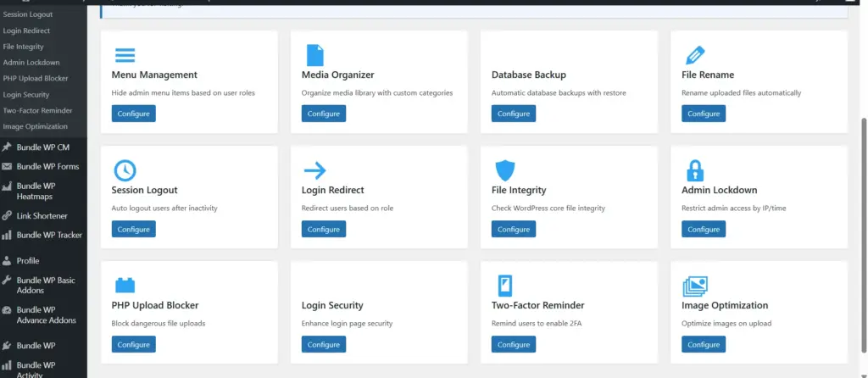The height and width of the screenshot is (378, 868).
Task: Click the wrench icon beside Bundle WP Basic Addons
Action: 7,281
